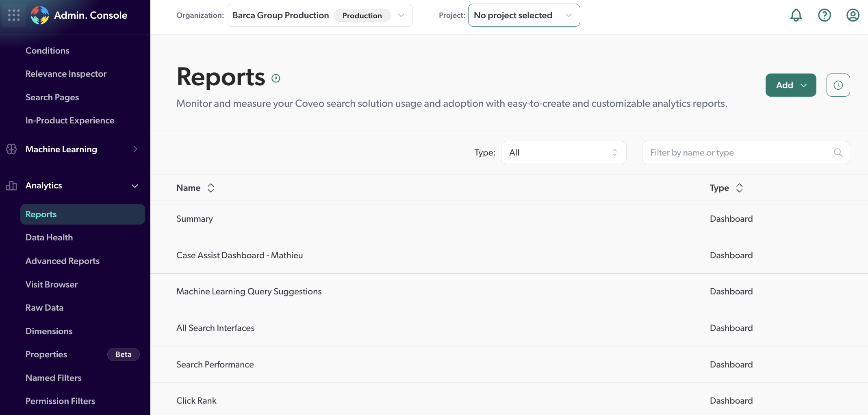Click the activity history clock button
Screen dimensions: 868x415
point(838,85)
